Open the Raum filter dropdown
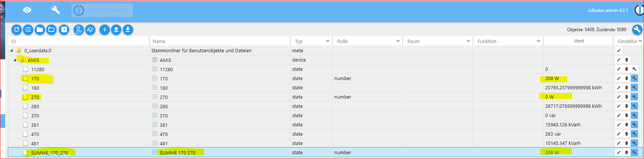 [x=468, y=41]
